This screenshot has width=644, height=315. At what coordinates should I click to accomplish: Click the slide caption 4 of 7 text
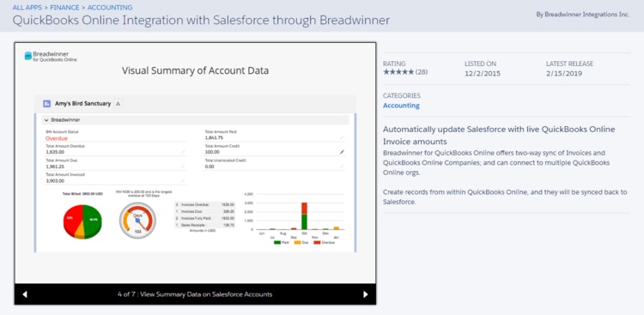pyautogui.click(x=195, y=294)
